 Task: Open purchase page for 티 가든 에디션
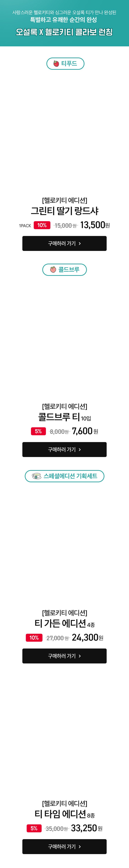pyautogui.click(x=64, y=656)
